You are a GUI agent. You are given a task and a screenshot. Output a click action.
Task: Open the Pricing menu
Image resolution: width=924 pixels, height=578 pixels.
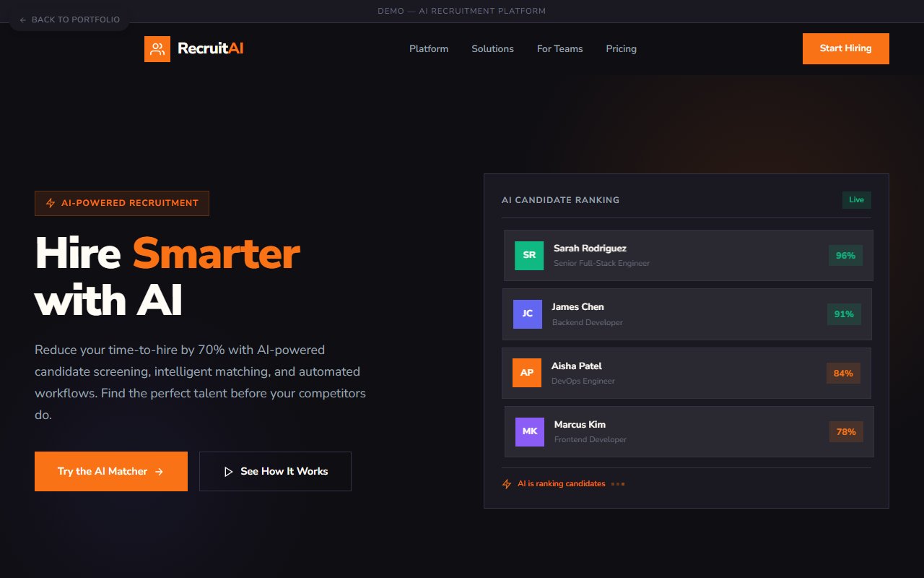(x=621, y=48)
